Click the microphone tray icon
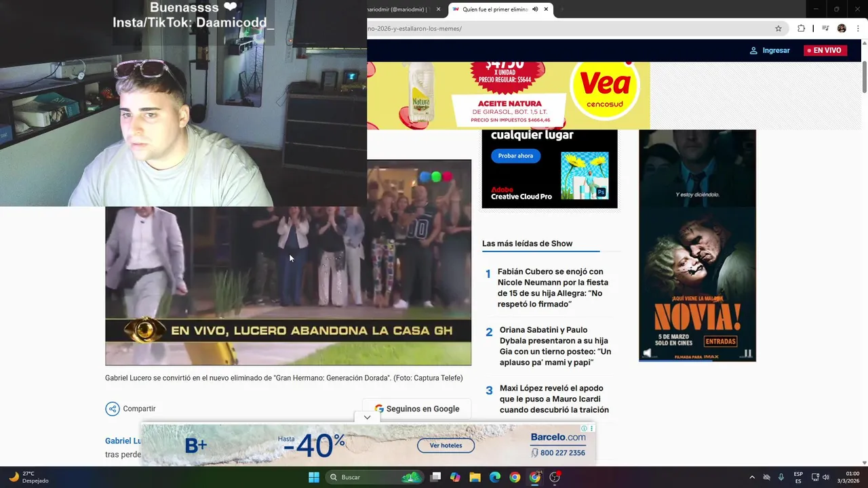868x488 pixels. (x=781, y=477)
